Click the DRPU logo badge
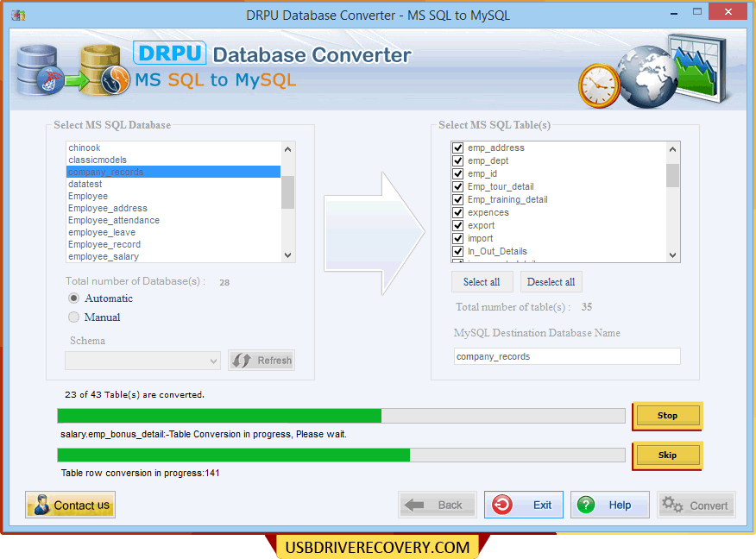 click(170, 53)
